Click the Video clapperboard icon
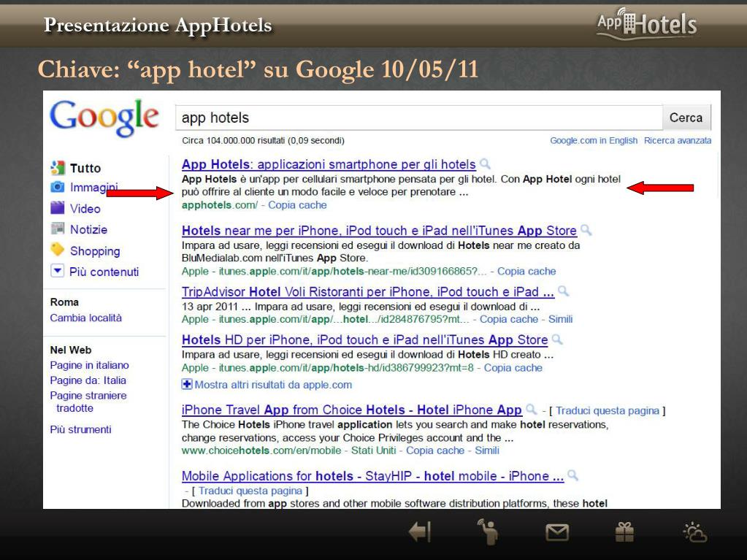This screenshot has width=747, height=560. 58,207
